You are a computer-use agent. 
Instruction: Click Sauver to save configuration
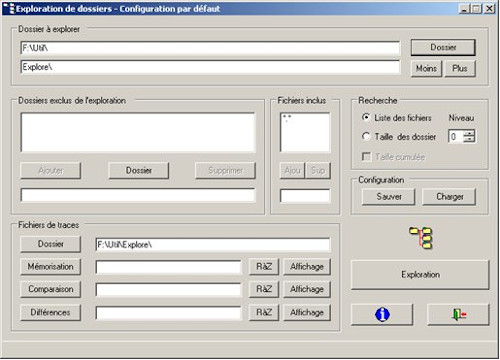coord(389,197)
